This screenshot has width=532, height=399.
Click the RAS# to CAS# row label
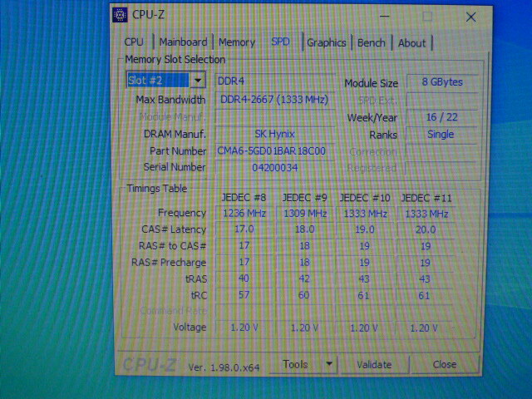pyautogui.click(x=172, y=246)
